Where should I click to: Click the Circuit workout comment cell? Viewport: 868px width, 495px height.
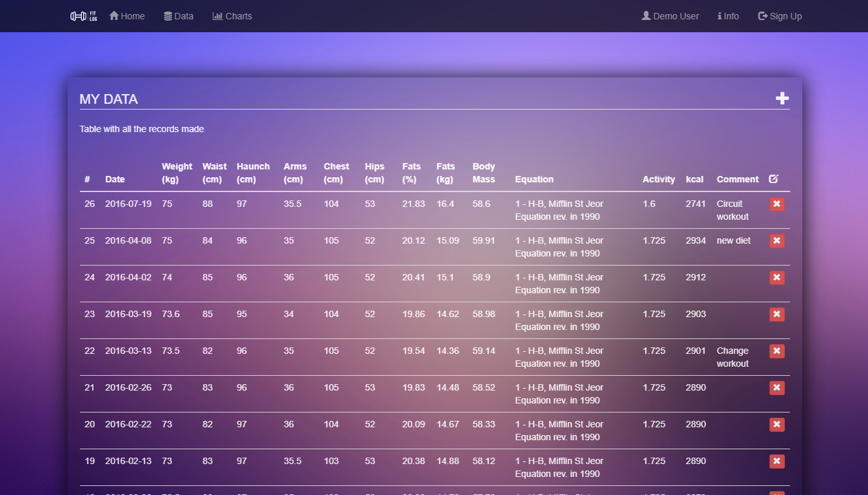tap(733, 210)
